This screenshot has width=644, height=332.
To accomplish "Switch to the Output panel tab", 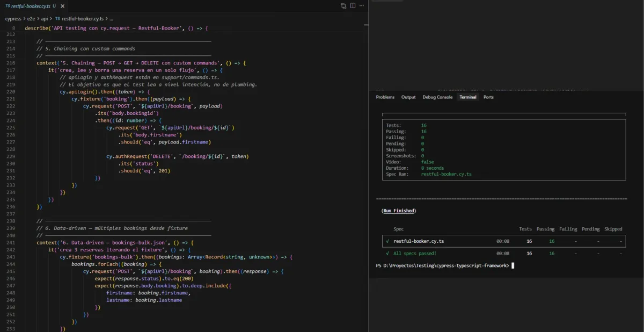I will click(x=408, y=97).
